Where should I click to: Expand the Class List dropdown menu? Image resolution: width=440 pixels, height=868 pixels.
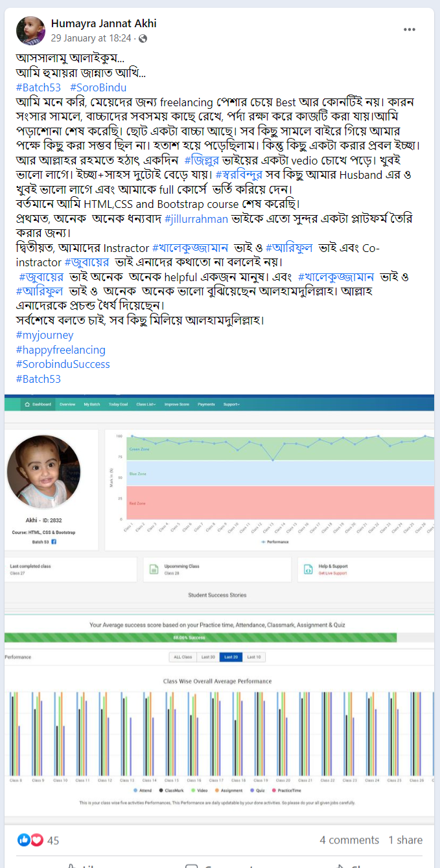point(146,404)
